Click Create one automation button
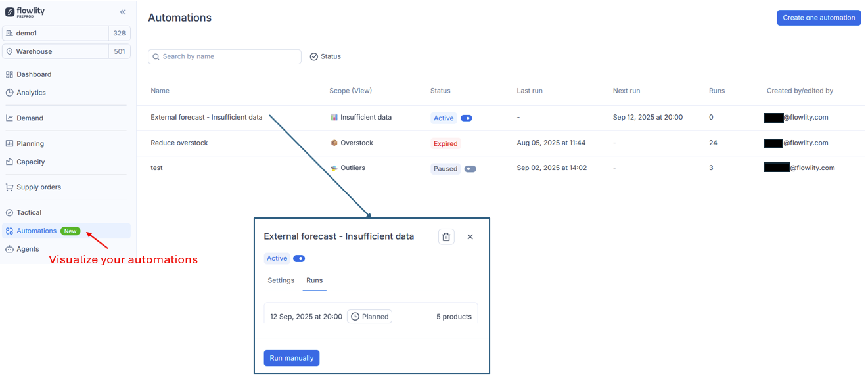This screenshot has width=868, height=381. click(x=819, y=18)
